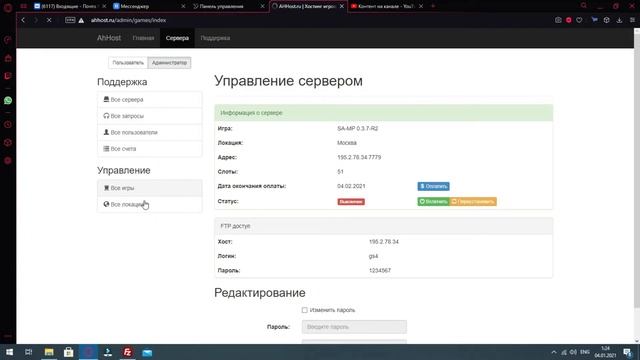Open Все сервера in the sidebar
The height and width of the screenshot is (360, 640).
[x=150, y=100]
